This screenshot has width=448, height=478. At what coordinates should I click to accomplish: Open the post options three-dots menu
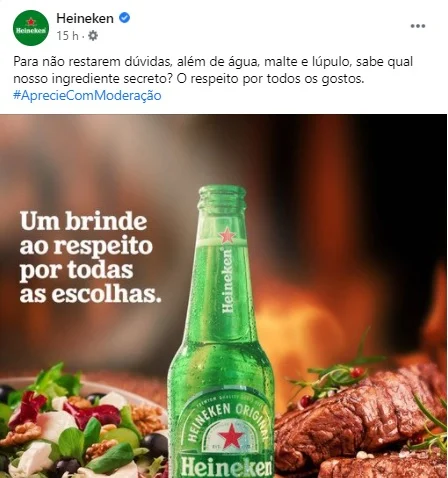click(418, 26)
